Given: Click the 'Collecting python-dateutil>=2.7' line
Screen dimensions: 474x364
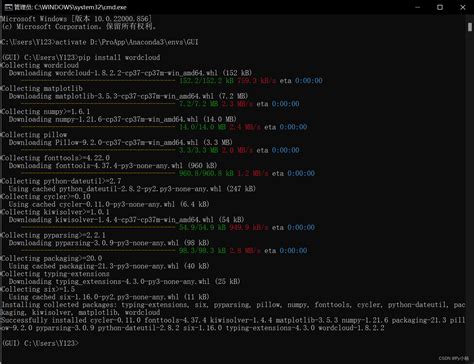Looking at the screenshot, I should point(61,181).
